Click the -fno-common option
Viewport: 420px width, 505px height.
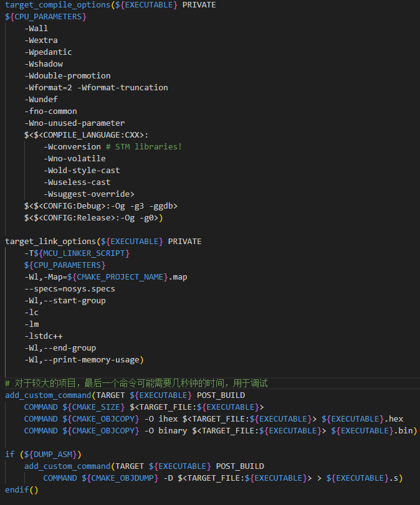(x=50, y=111)
